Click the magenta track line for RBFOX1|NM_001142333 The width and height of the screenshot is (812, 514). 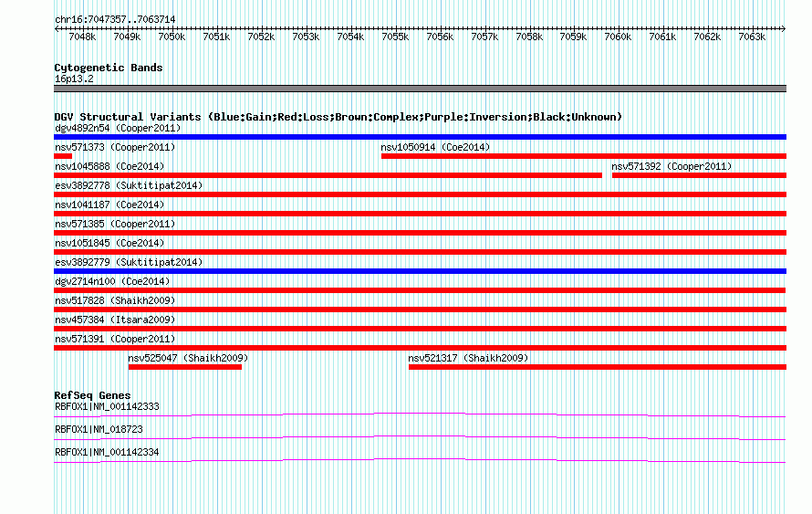coord(420,414)
